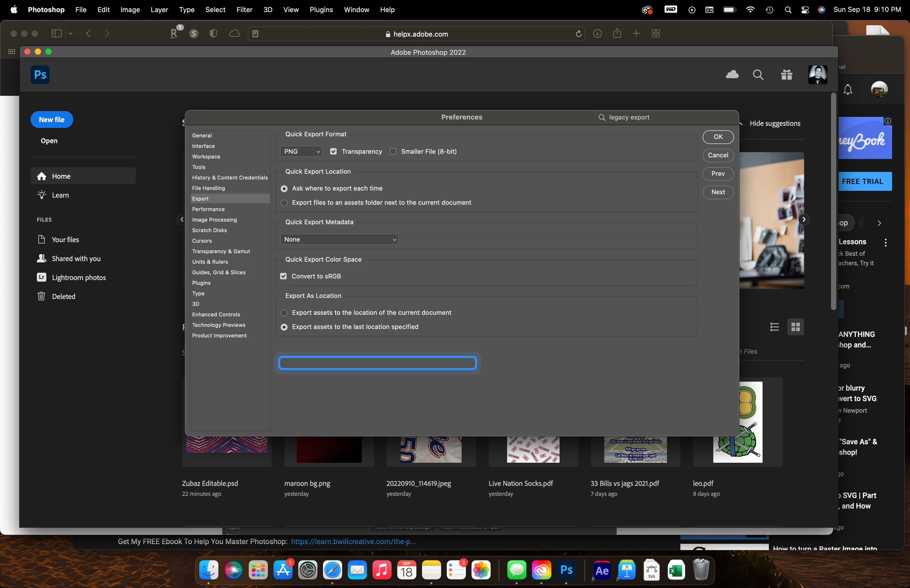
Task: Select Export files to assets folder option
Action: click(284, 203)
